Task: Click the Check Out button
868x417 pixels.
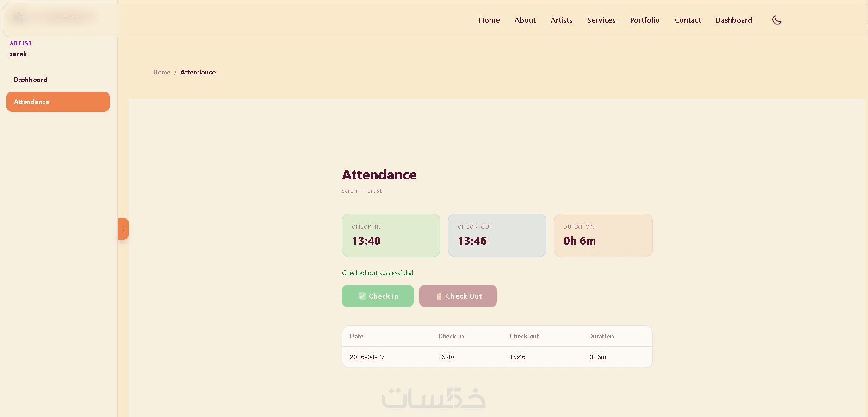Action: (458, 296)
